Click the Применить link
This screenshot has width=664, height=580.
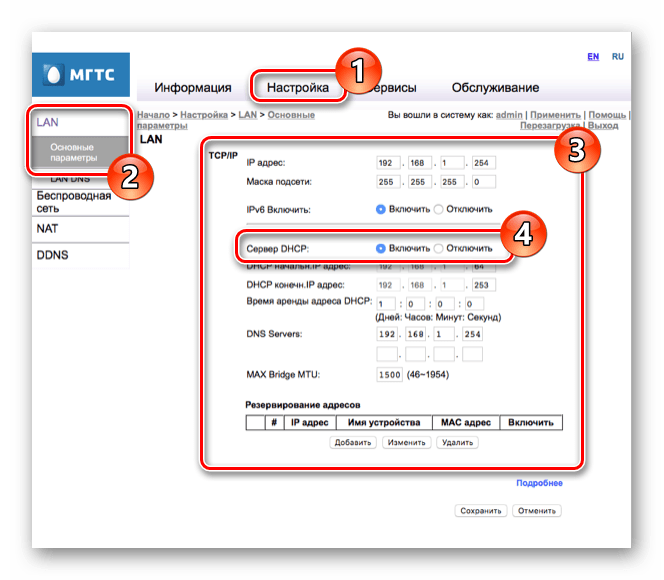(555, 115)
